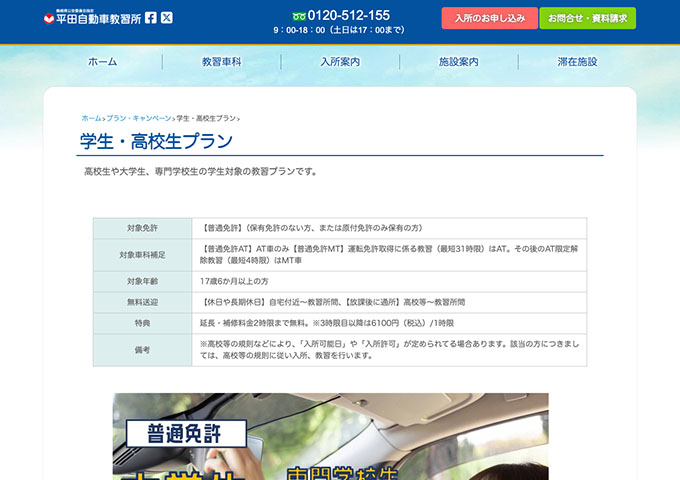Open the 滞在施設 menu item
Screen dimensions: 680x480
click(x=577, y=62)
